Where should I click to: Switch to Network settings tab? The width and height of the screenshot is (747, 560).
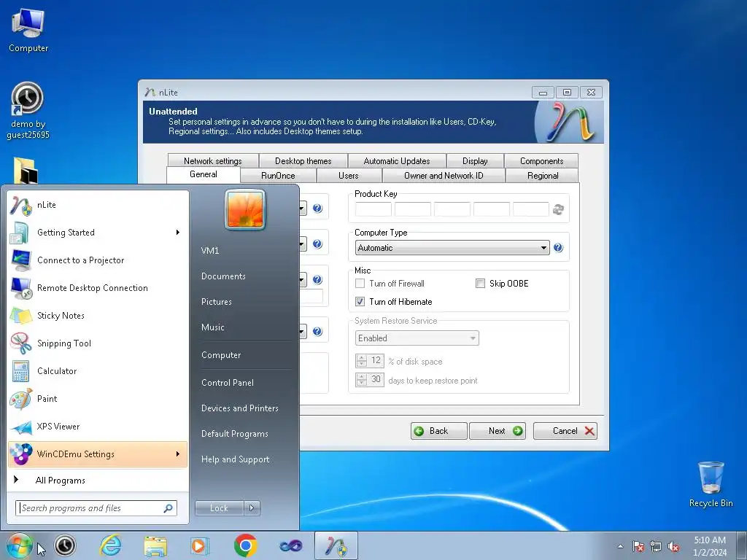[x=213, y=161]
